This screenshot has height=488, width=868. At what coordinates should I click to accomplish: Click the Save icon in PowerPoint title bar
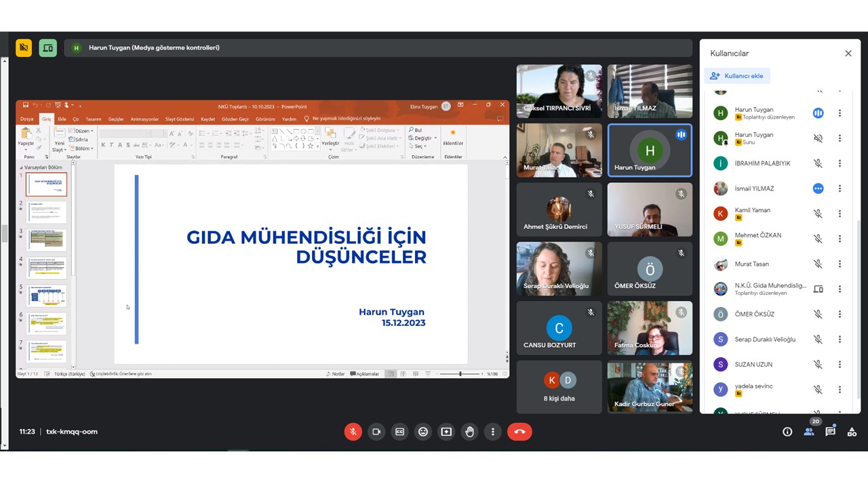[26, 105]
